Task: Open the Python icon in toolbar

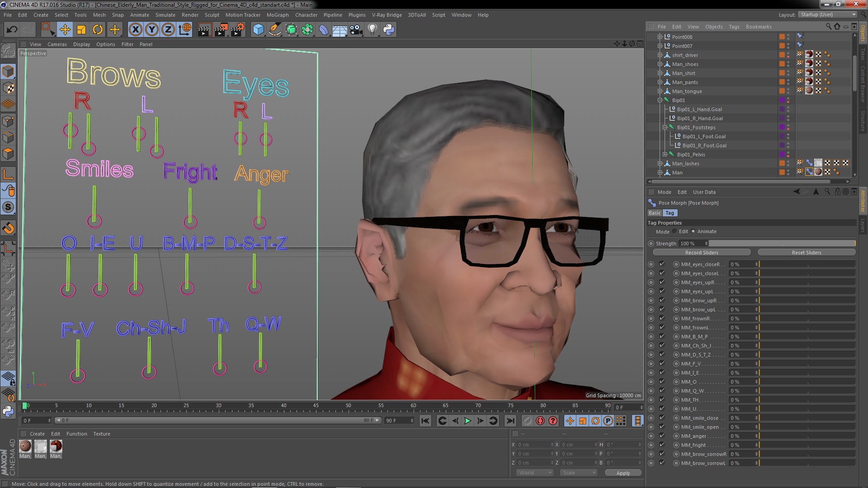Action: click(389, 30)
